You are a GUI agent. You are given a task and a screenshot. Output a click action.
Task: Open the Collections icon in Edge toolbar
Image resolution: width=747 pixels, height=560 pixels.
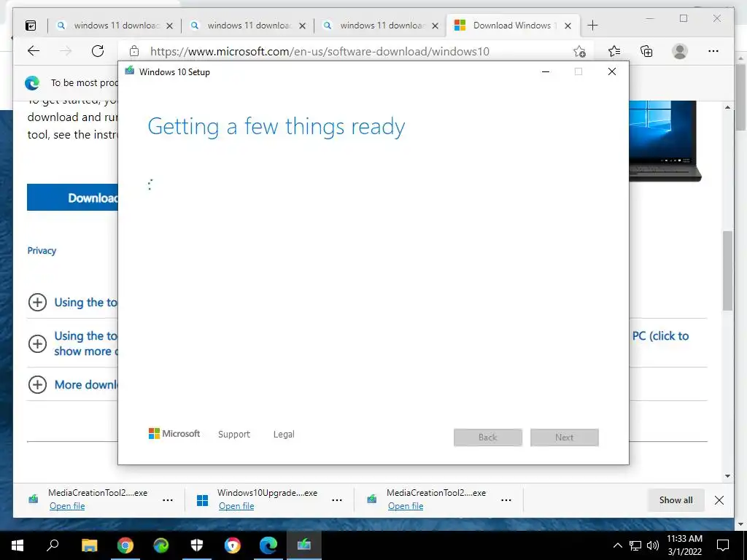point(646,51)
